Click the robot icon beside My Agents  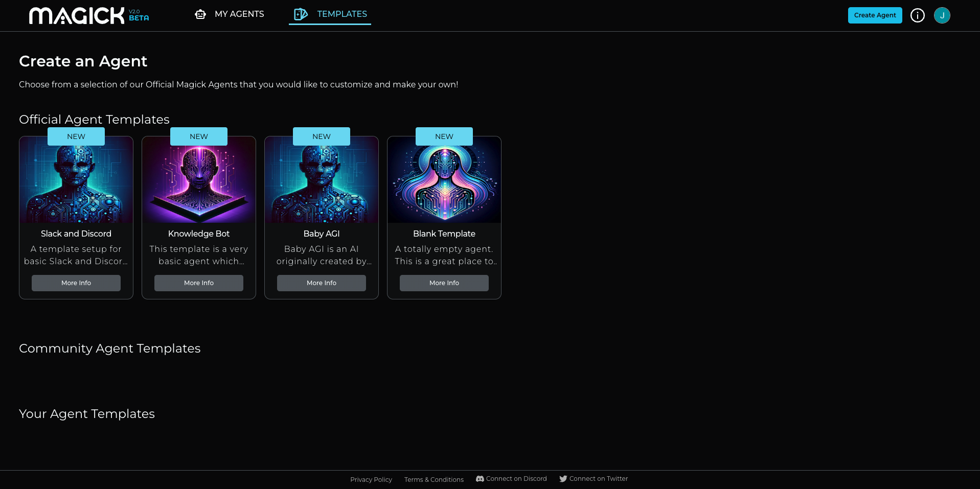(x=200, y=14)
